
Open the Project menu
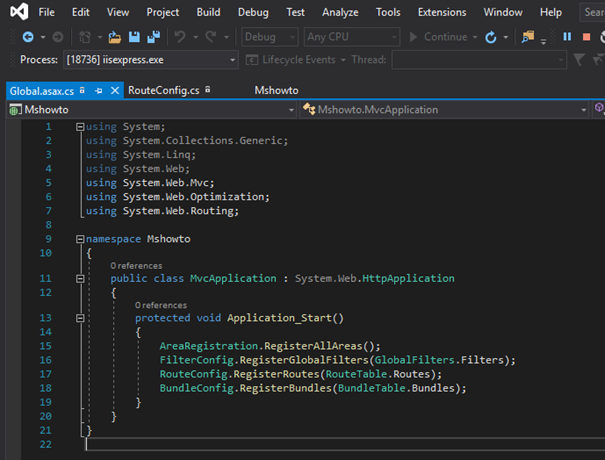click(x=162, y=12)
